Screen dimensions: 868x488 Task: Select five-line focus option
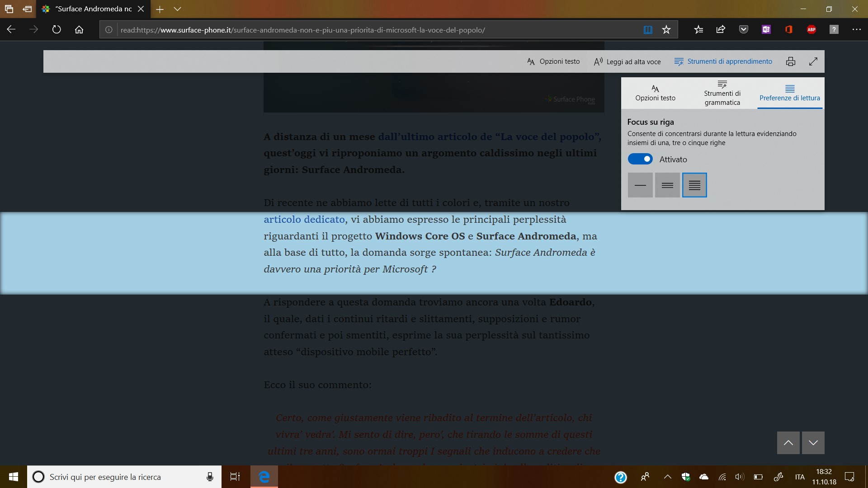pyautogui.click(x=694, y=185)
